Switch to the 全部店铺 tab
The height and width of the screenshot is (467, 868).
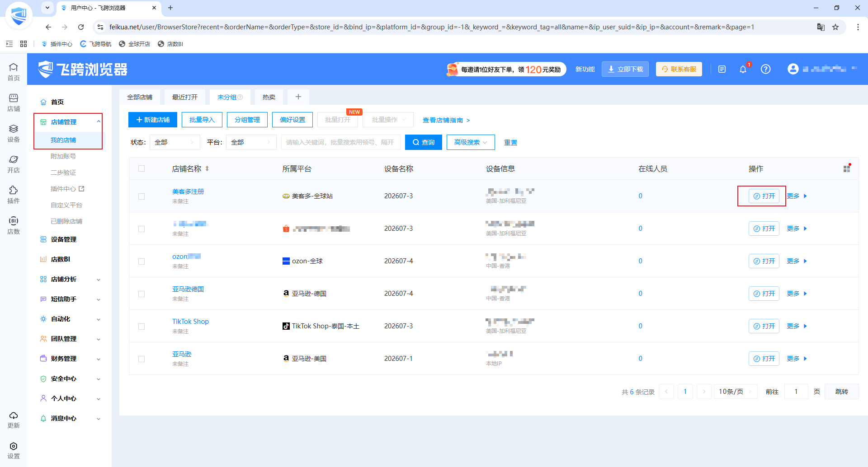(140, 97)
